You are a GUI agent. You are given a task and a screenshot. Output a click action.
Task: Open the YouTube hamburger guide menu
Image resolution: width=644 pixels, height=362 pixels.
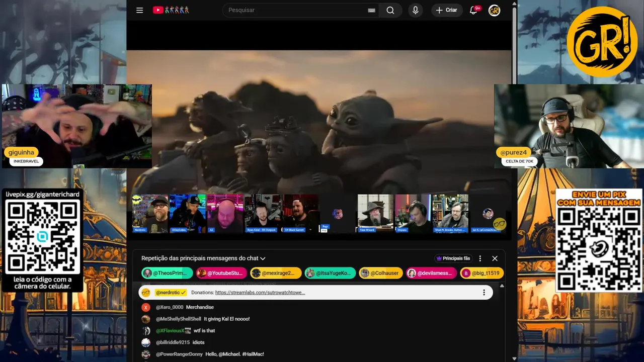139,10
